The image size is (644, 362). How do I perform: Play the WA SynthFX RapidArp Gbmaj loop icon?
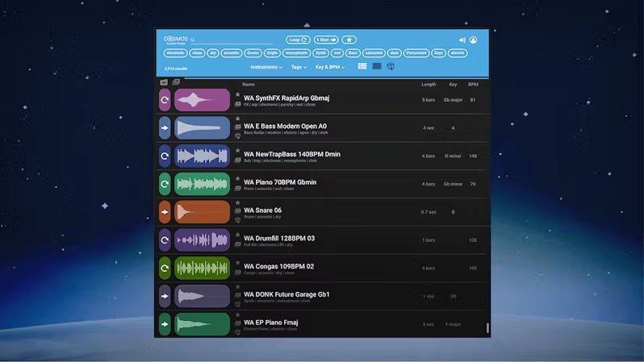pos(165,100)
